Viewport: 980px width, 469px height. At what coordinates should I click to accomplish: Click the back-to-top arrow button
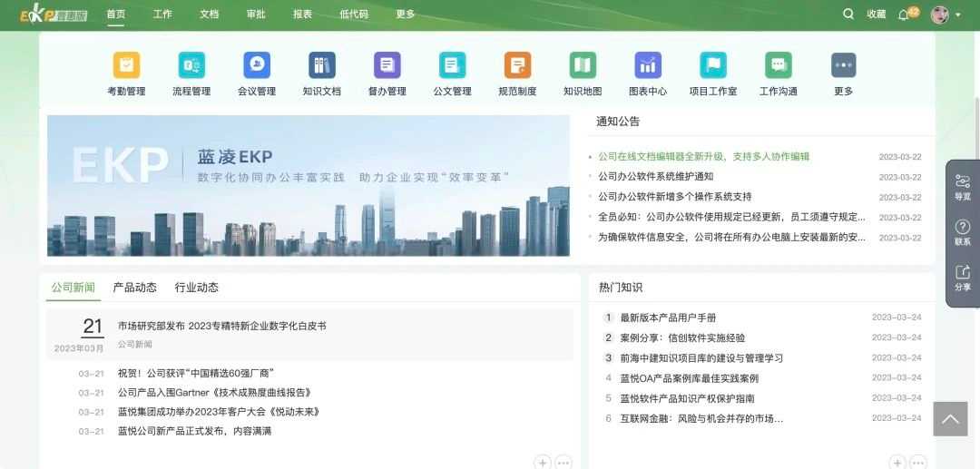pyautogui.click(x=950, y=418)
